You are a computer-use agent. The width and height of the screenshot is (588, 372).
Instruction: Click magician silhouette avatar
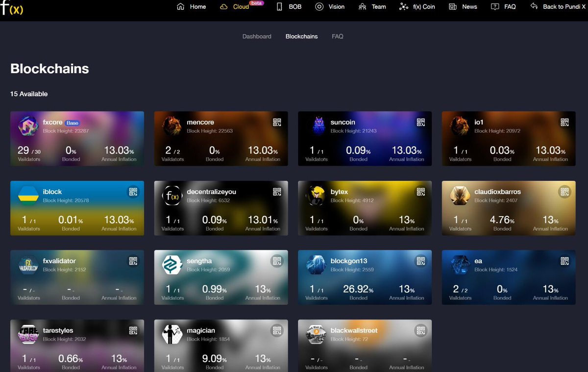[172, 334]
